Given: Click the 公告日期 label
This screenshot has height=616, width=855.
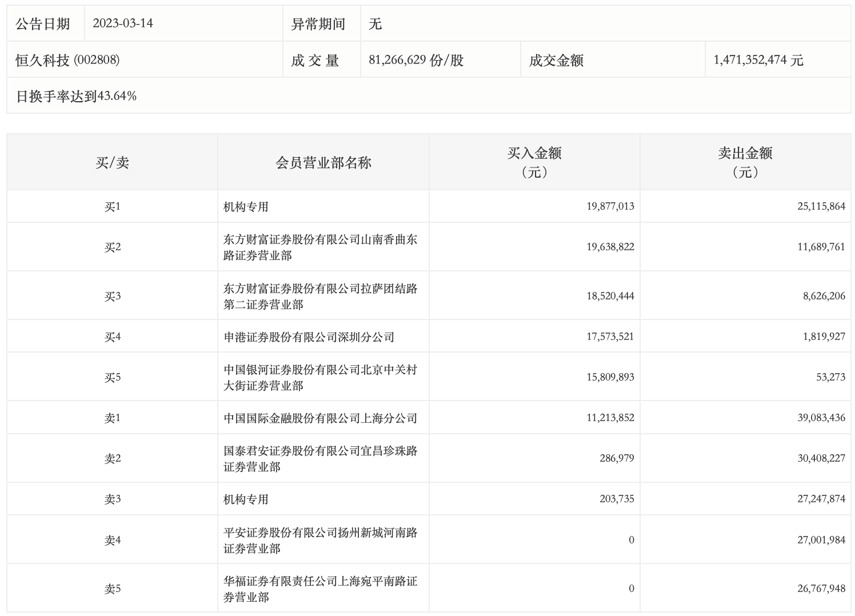Looking at the screenshot, I should [x=42, y=24].
